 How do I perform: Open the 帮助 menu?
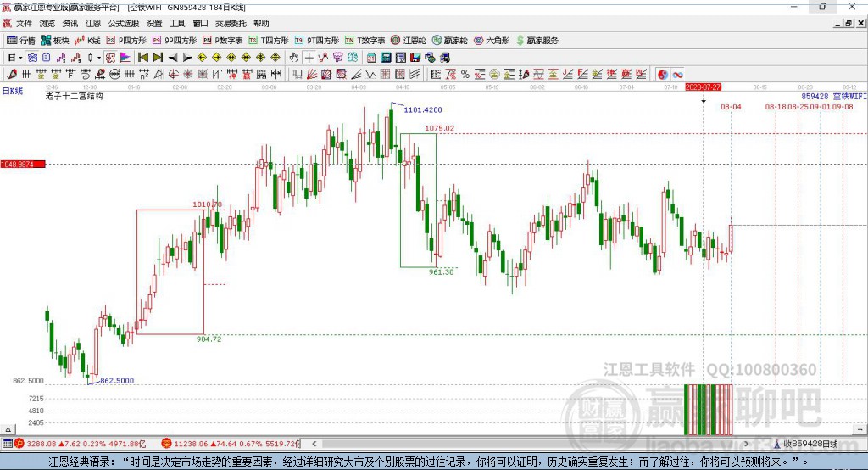point(261,23)
